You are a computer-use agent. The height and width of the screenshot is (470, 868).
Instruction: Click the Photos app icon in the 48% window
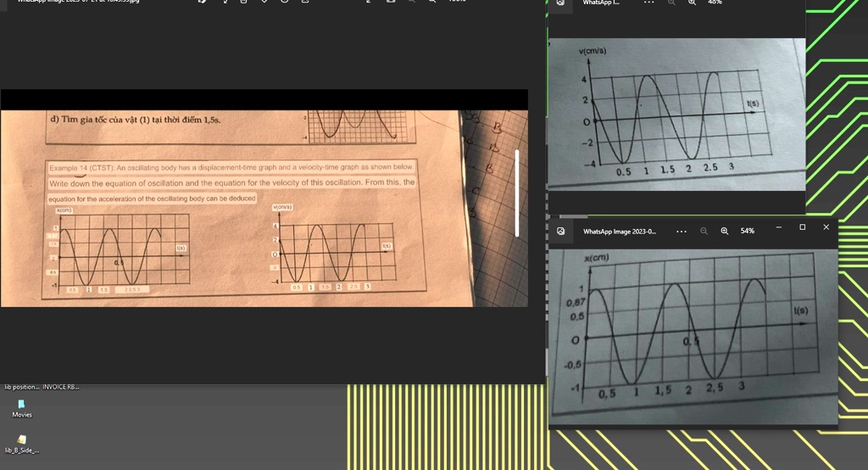click(x=561, y=3)
